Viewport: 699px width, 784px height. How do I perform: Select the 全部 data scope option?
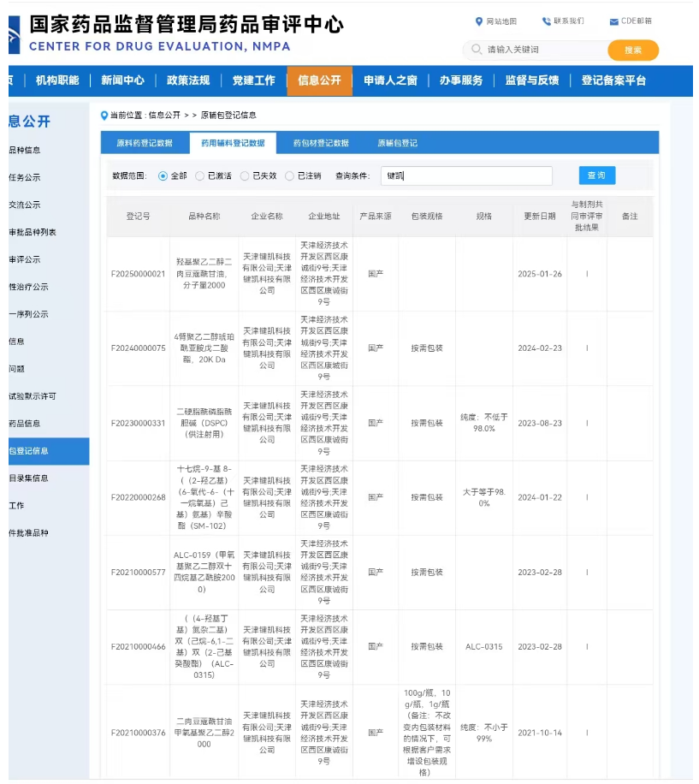[x=162, y=176]
